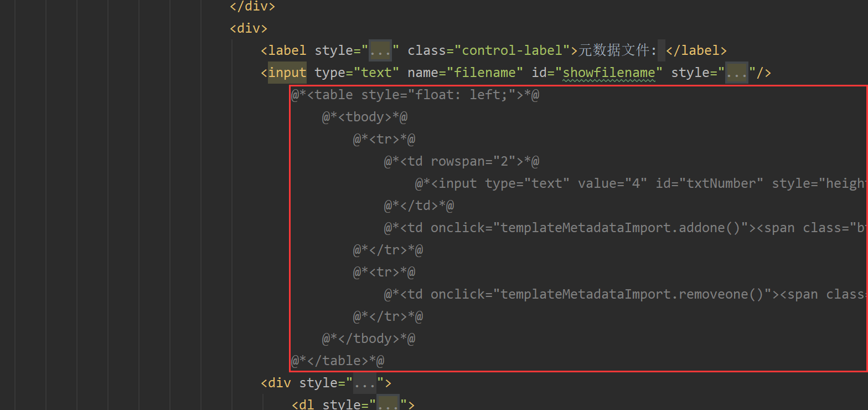
Task: Click the 元数据文件: label text
Action: point(618,50)
